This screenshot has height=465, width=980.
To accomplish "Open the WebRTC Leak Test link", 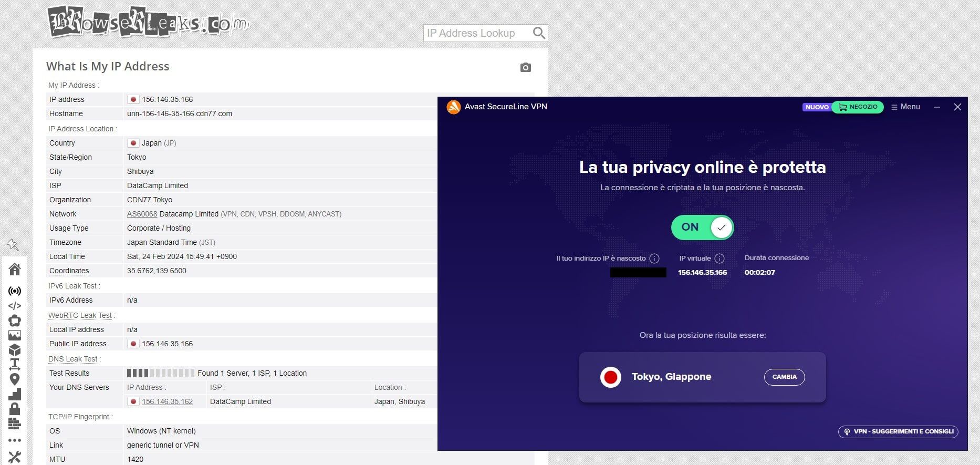I will (80, 315).
